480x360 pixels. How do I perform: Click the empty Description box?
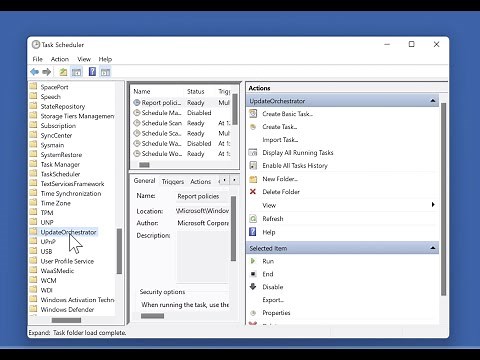coord(202,257)
